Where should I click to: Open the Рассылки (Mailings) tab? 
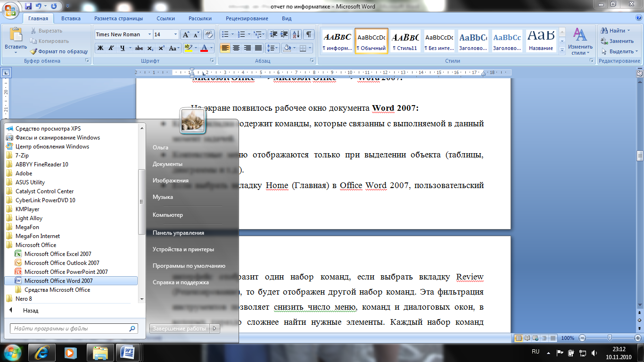point(200,18)
